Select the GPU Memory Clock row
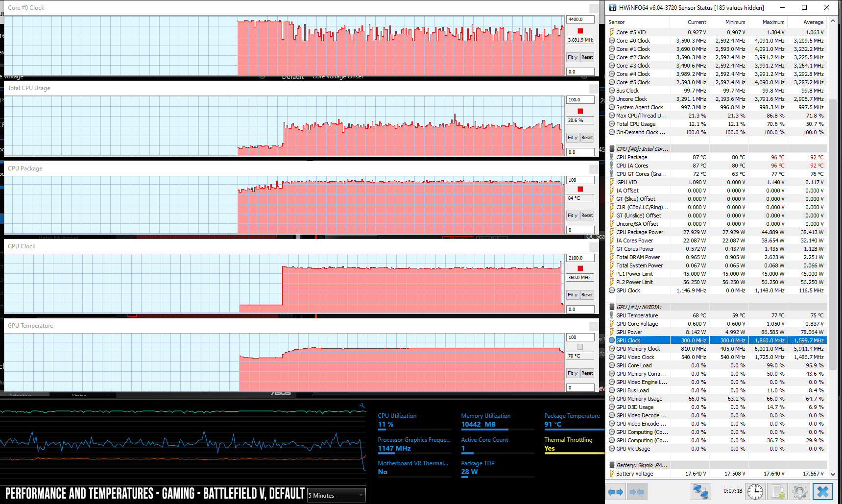 click(x=717, y=349)
